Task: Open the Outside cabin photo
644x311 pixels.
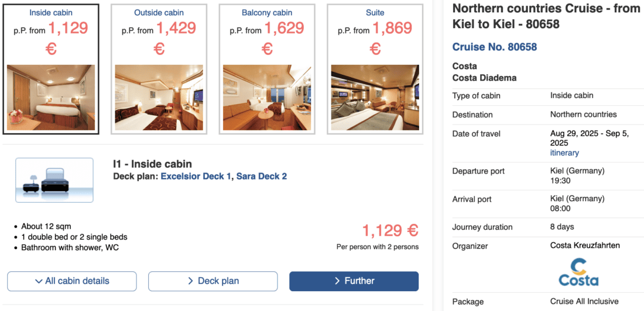Action: pos(159,97)
